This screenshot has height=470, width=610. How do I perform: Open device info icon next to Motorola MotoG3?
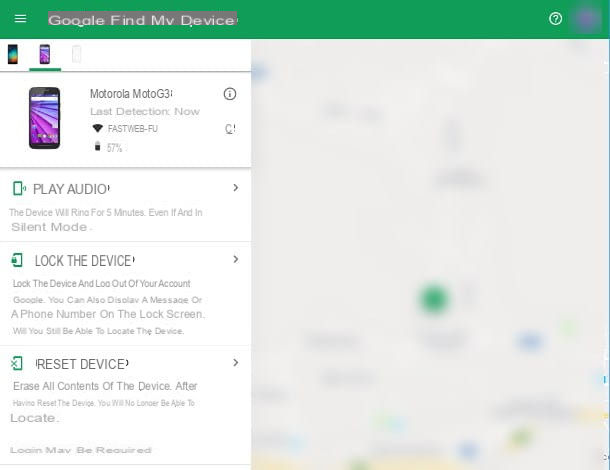tap(230, 94)
